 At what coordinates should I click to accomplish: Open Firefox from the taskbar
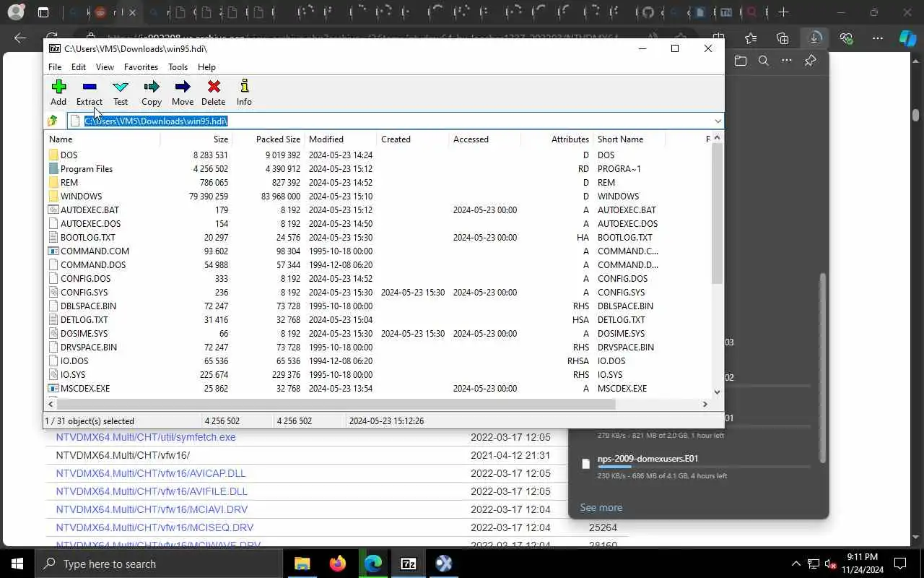pos(337,564)
